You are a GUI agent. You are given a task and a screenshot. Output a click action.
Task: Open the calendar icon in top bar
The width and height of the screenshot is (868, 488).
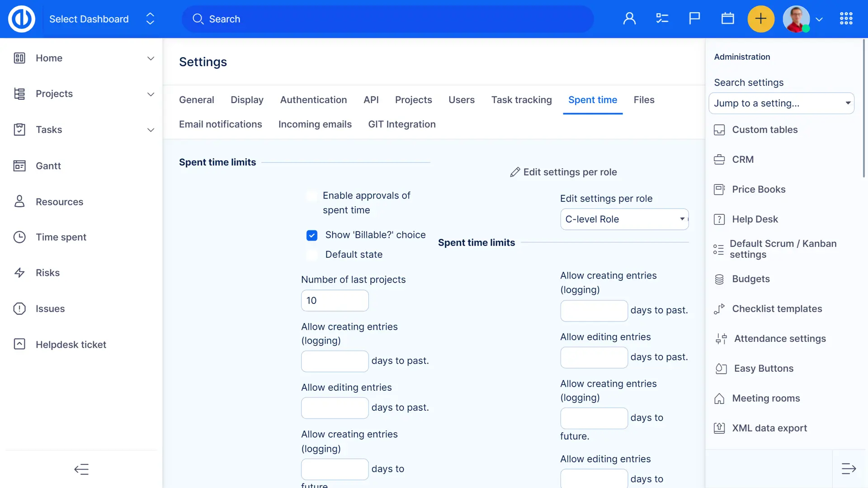[x=727, y=19]
